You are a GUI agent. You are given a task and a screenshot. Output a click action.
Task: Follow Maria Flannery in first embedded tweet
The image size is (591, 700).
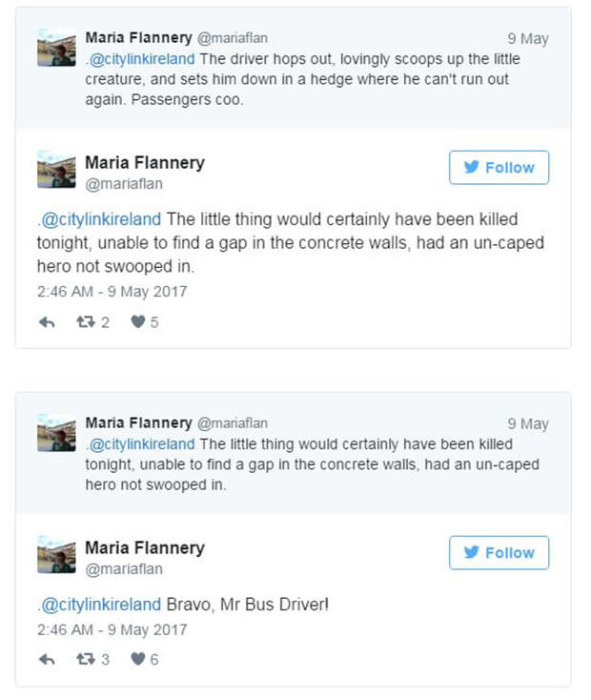(x=499, y=168)
